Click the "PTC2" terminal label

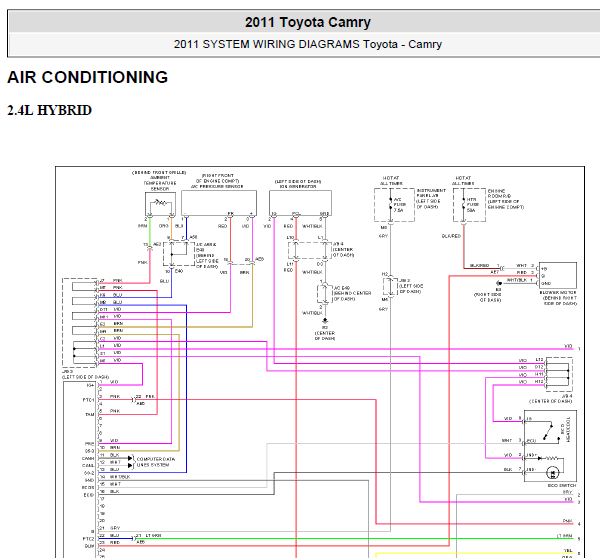click(x=88, y=539)
